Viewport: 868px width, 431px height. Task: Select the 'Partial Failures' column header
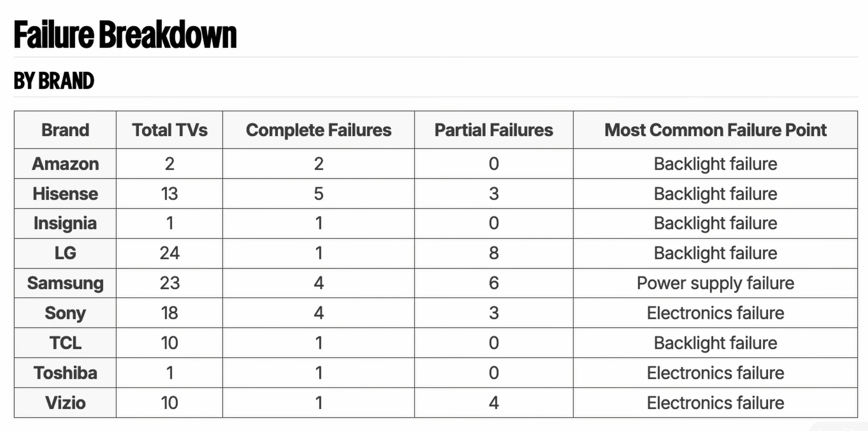click(494, 130)
